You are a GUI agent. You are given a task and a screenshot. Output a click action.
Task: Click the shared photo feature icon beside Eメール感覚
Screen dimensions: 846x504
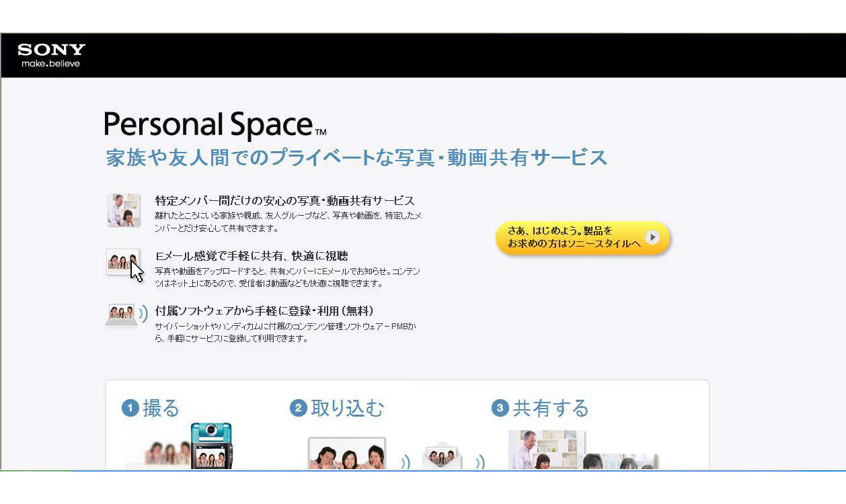pyautogui.click(x=123, y=261)
